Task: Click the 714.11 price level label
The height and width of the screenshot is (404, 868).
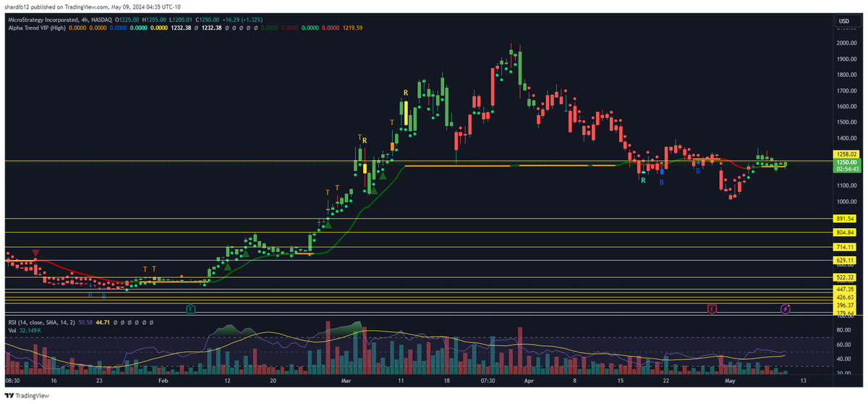Action: click(x=845, y=247)
